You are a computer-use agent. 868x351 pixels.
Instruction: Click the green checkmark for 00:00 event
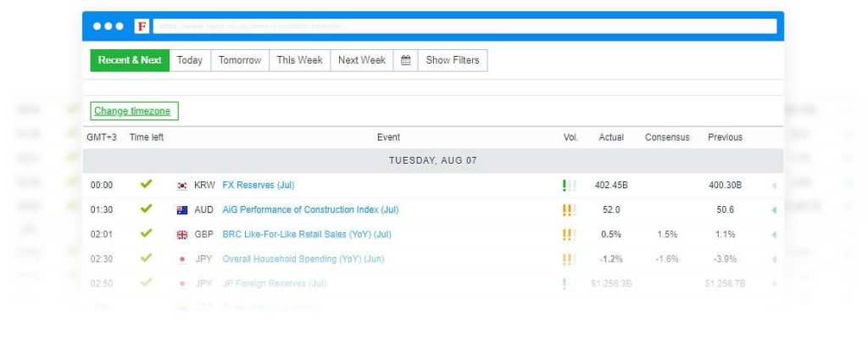146,184
